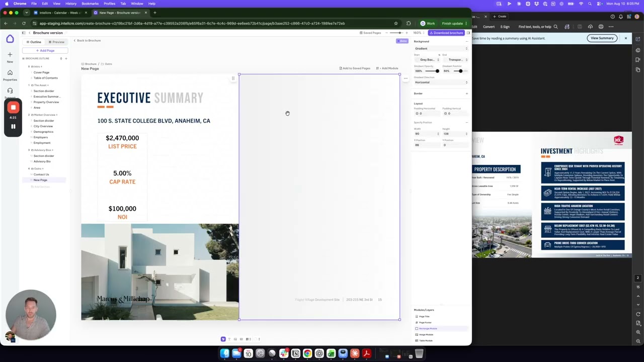Click the module drag handle icon

[233, 78]
